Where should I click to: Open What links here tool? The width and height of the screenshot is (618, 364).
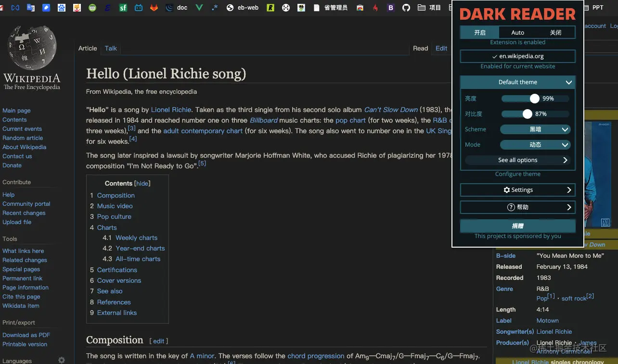pyautogui.click(x=23, y=251)
